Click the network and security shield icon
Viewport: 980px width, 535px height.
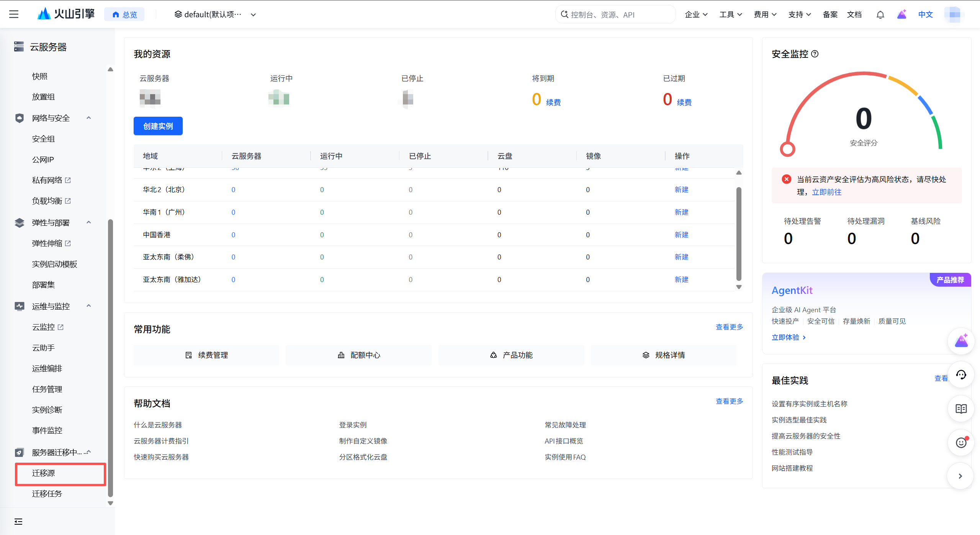[20, 118]
